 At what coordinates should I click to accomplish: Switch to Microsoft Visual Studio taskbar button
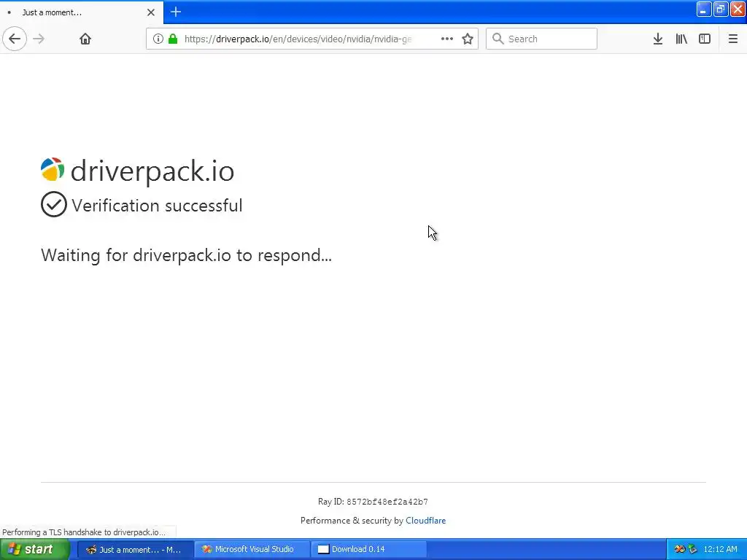click(252, 549)
